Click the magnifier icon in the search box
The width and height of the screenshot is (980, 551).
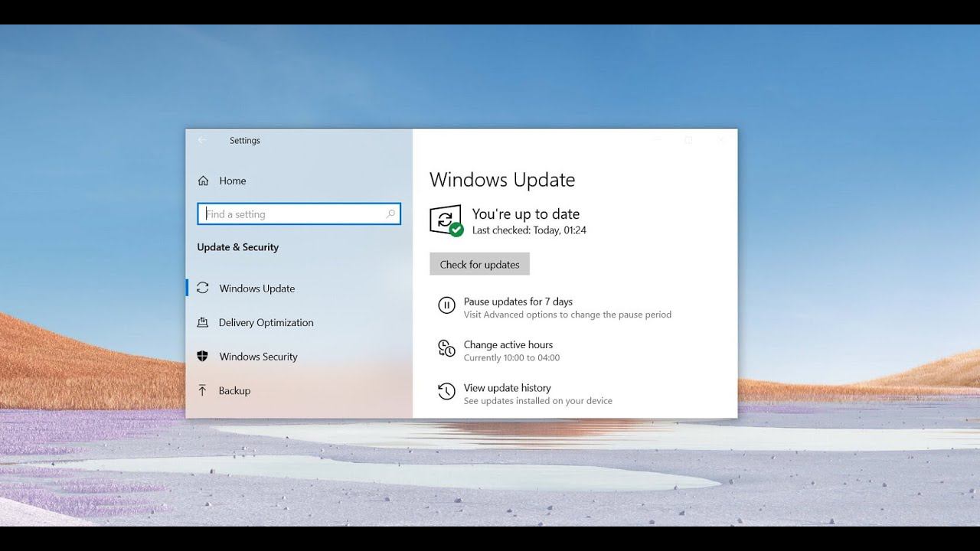click(x=390, y=214)
